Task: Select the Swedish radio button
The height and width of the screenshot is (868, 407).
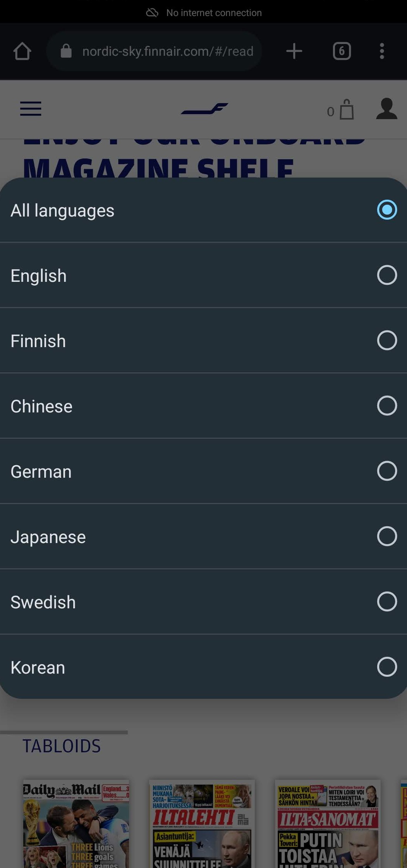Action: click(387, 601)
